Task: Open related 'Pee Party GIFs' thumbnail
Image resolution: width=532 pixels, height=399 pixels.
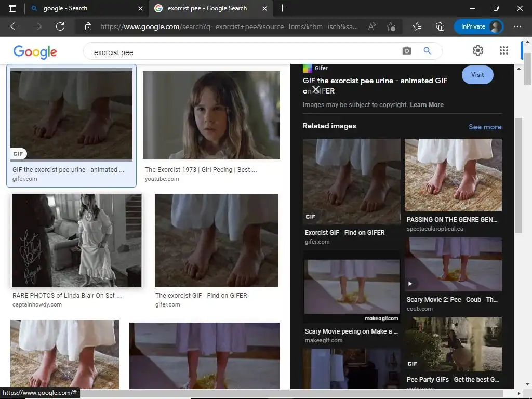Action: click(453, 344)
